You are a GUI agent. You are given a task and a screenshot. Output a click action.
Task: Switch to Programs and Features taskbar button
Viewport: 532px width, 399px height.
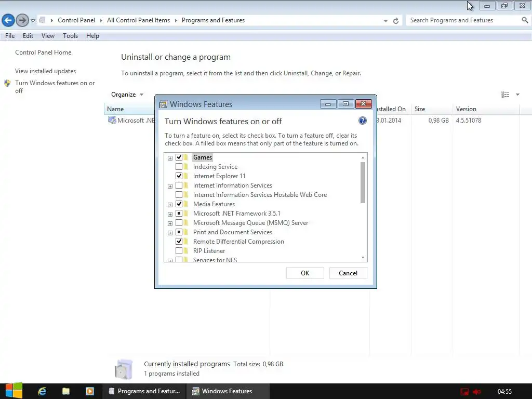[x=144, y=391]
